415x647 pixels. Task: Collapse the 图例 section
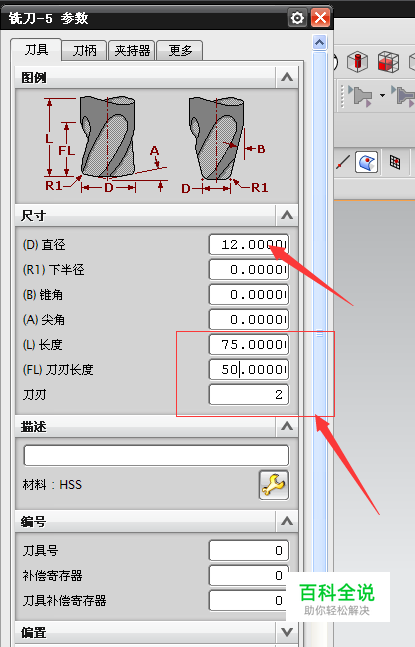pos(287,77)
